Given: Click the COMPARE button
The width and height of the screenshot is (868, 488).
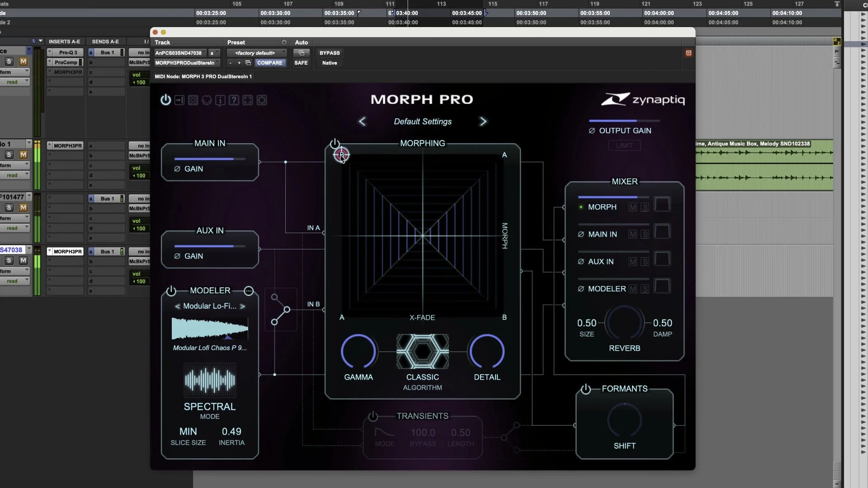Looking at the screenshot, I should (x=270, y=63).
